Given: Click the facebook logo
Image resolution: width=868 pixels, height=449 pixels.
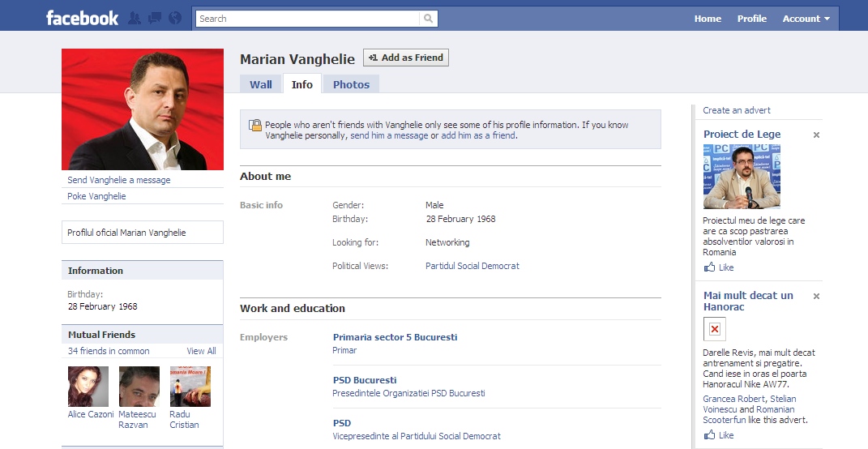Looking at the screenshot, I should coord(82,19).
